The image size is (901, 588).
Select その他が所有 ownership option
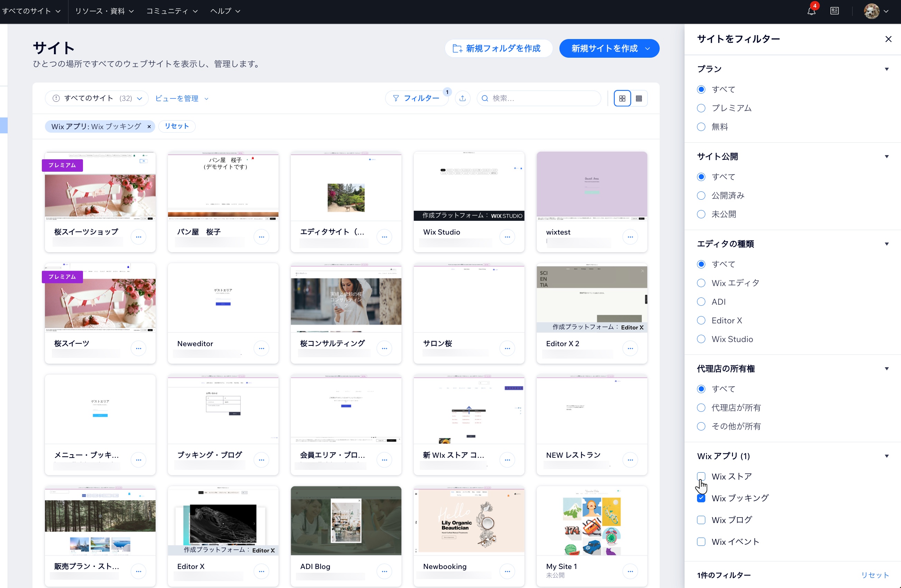(701, 426)
